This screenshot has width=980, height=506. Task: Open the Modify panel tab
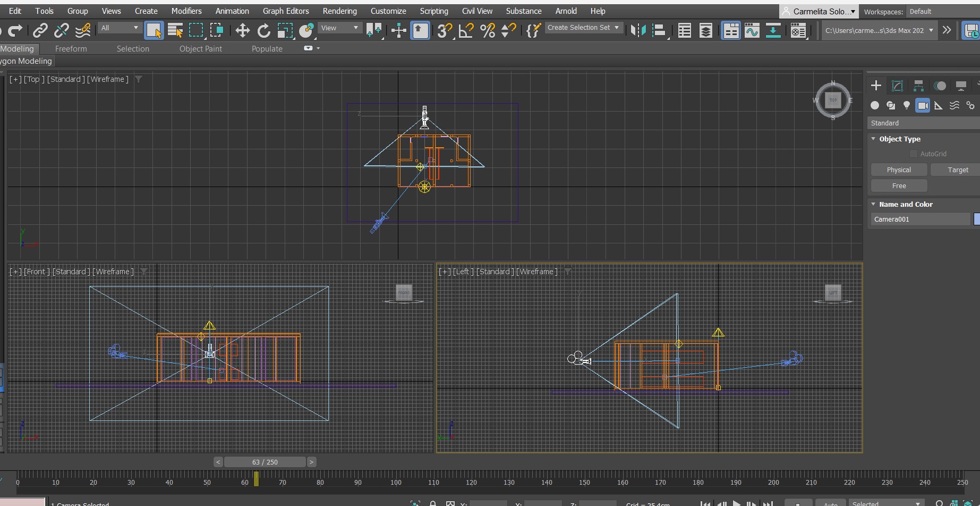coord(897,86)
